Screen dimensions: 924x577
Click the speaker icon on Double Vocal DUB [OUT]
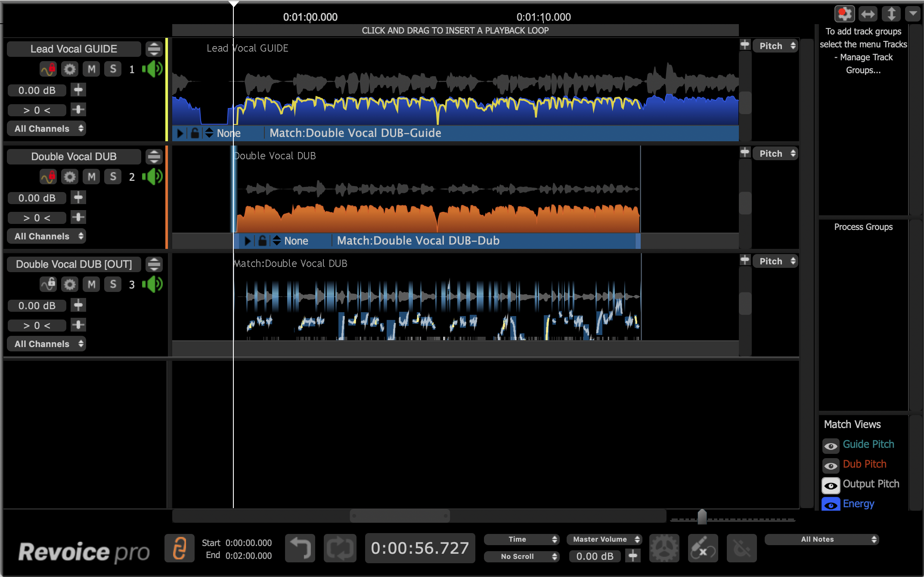pos(152,284)
